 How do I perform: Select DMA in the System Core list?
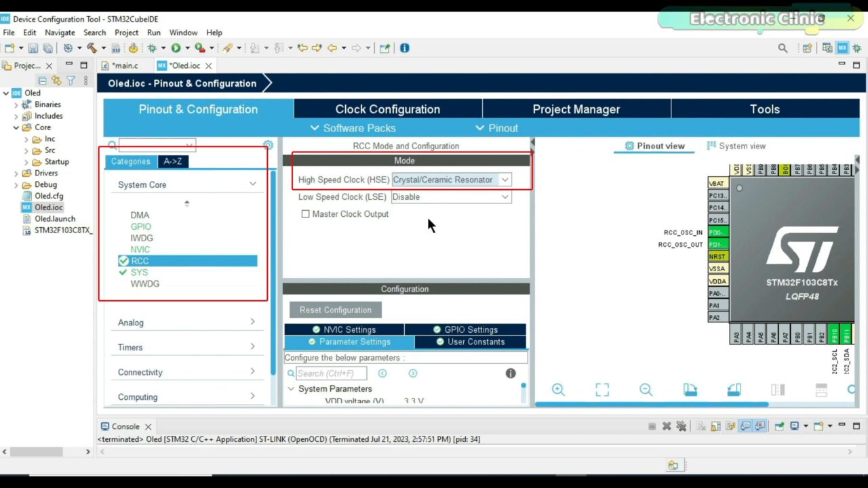[140, 216]
